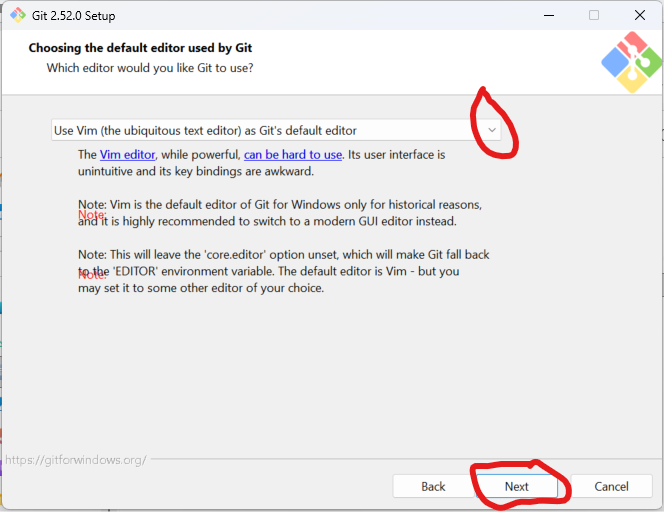Follow the 'can be hard to use' link
664x512 pixels.
pyautogui.click(x=293, y=155)
